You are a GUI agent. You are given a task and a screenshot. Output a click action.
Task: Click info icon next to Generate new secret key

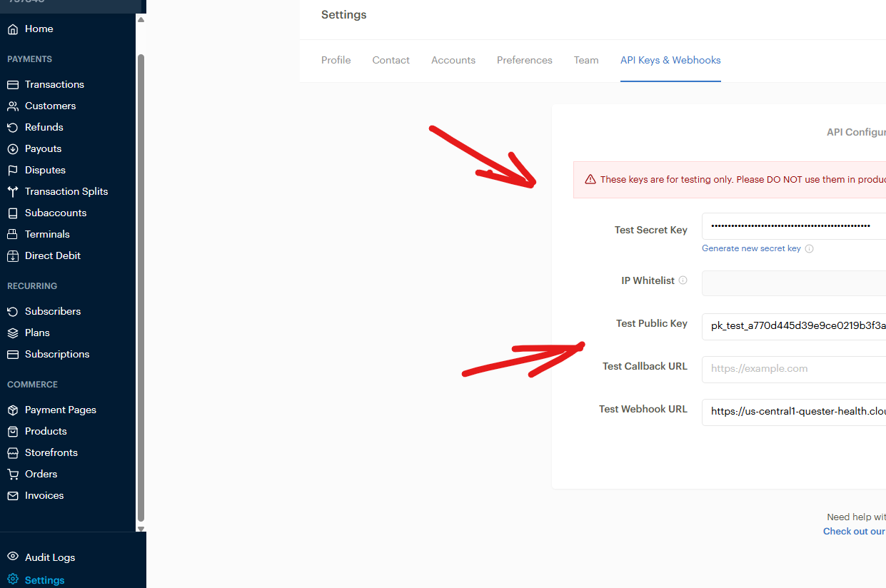[x=809, y=249]
